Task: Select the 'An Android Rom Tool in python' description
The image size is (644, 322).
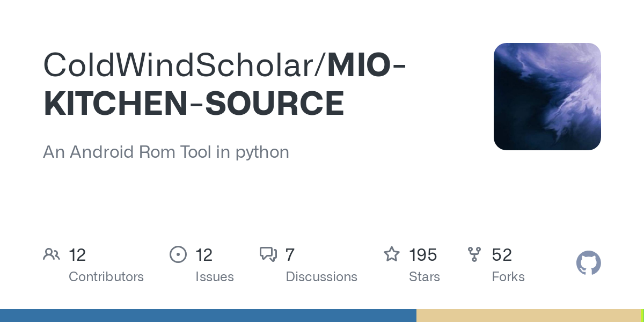Action: (166, 152)
